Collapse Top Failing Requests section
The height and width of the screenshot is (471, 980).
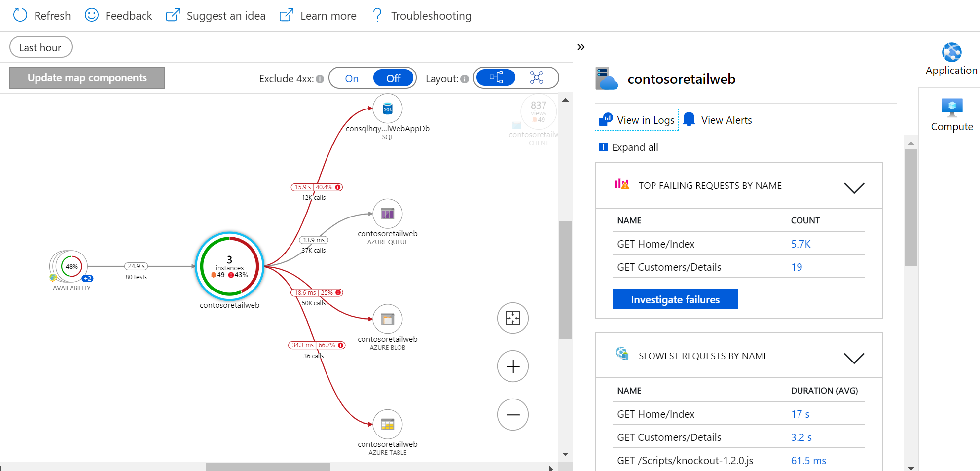coord(854,188)
